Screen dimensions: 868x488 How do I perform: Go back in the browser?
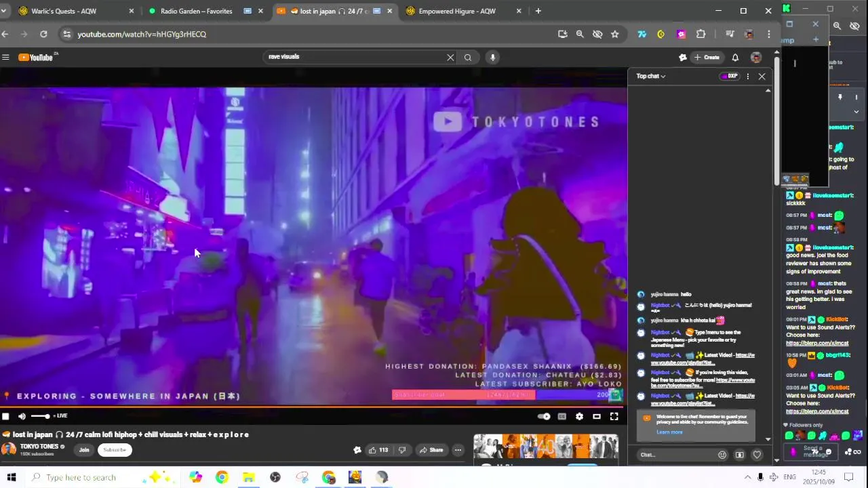5,34
